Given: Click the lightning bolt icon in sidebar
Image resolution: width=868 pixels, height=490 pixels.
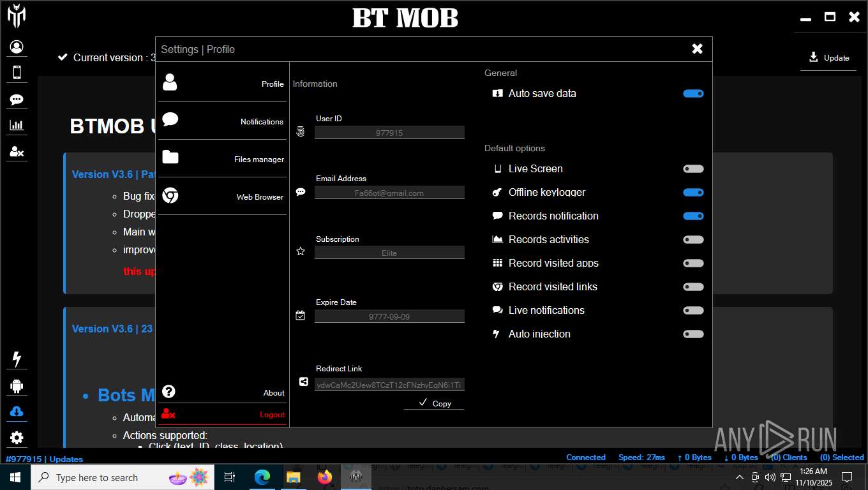Looking at the screenshot, I should pos(17,359).
